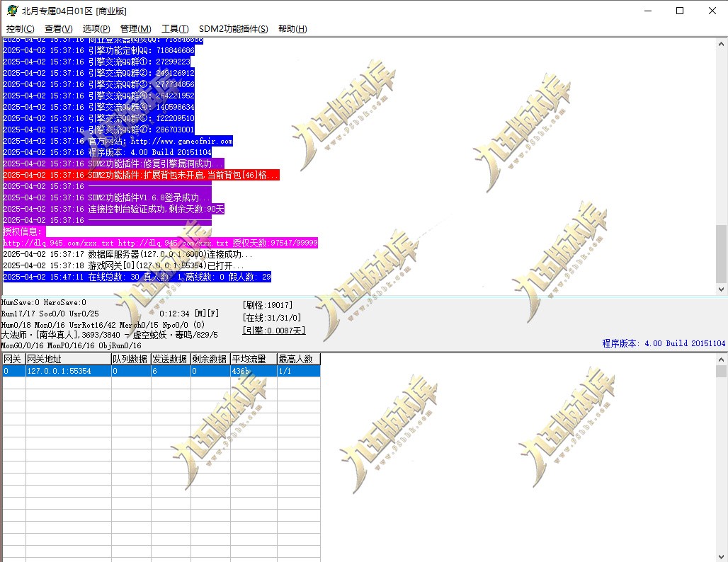This screenshot has width=728, height=562.
Task: Click the 连接控制台验证成功 log line
Action: point(114,209)
